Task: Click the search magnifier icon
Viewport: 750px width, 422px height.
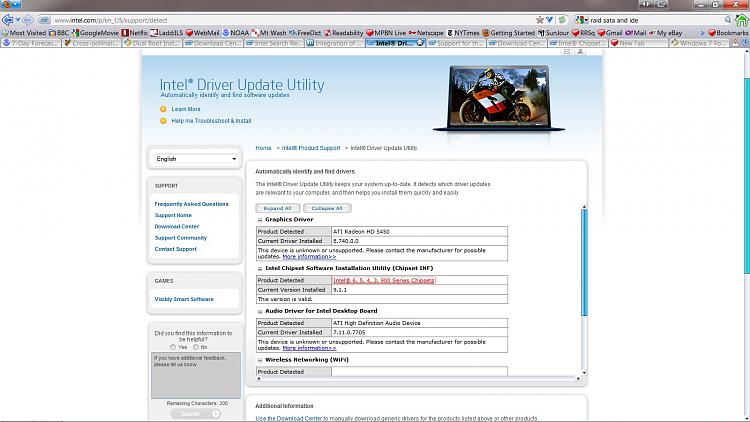Action: [x=728, y=20]
